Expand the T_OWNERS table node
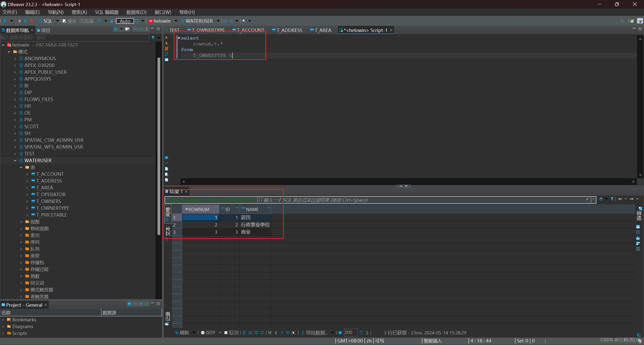The width and height of the screenshot is (644, 345). pos(27,201)
